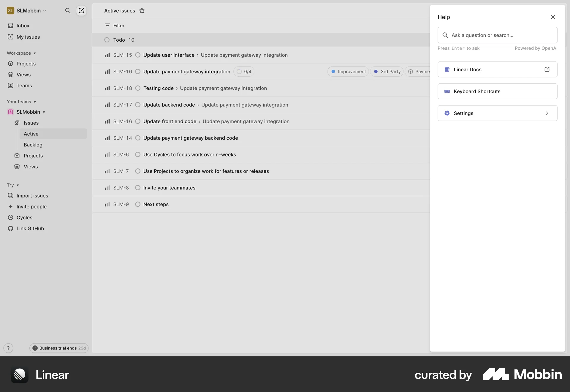Open search from the sidebar
The width and height of the screenshot is (570, 392).
(x=68, y=10)
